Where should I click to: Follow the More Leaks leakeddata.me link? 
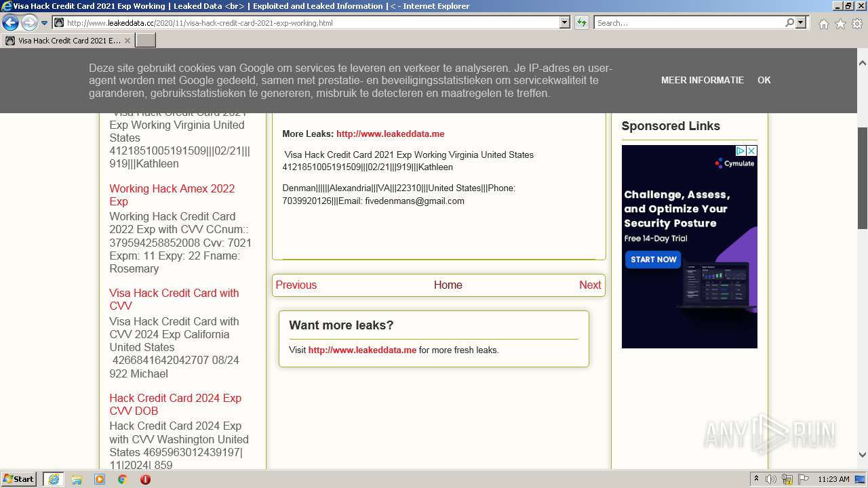[x=390, y=134]
